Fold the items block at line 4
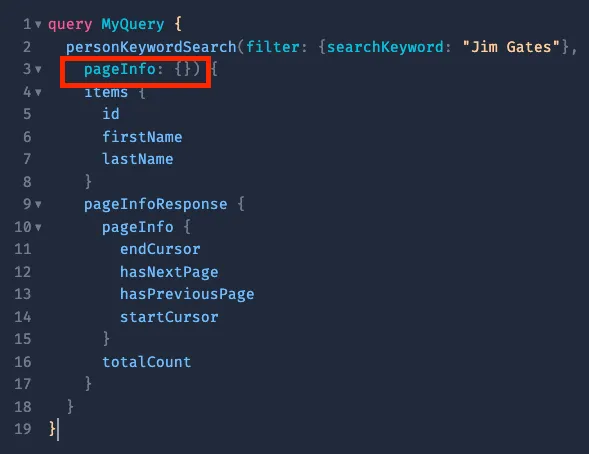 38,92
